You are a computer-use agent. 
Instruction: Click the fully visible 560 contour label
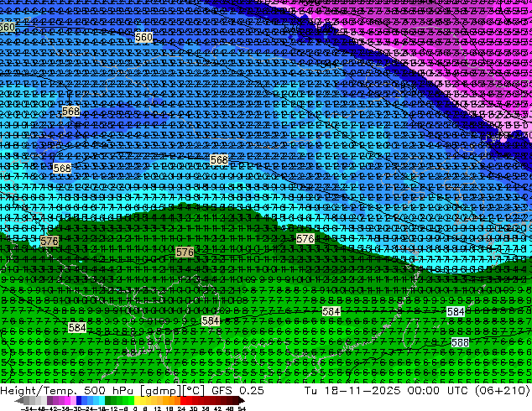[143, 37]
